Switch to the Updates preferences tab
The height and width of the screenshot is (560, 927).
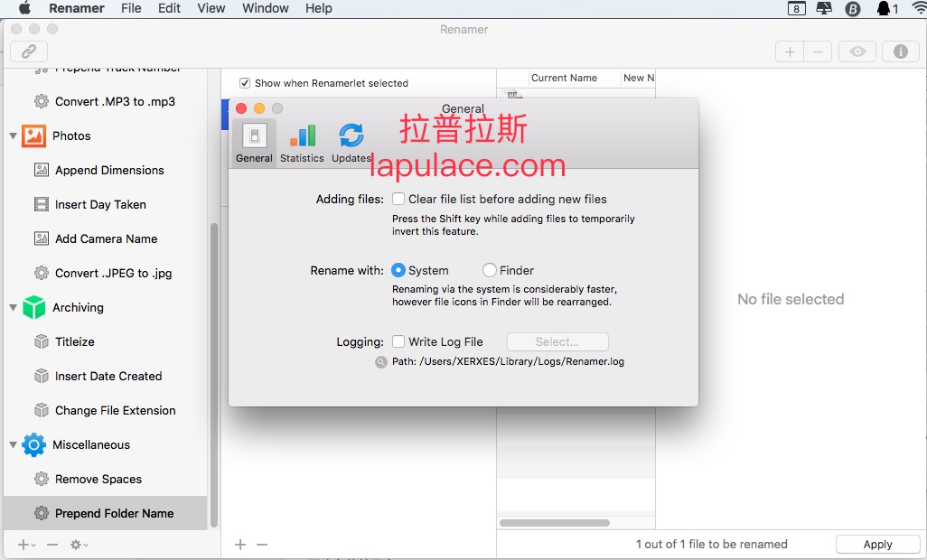[x=351, y=144]
